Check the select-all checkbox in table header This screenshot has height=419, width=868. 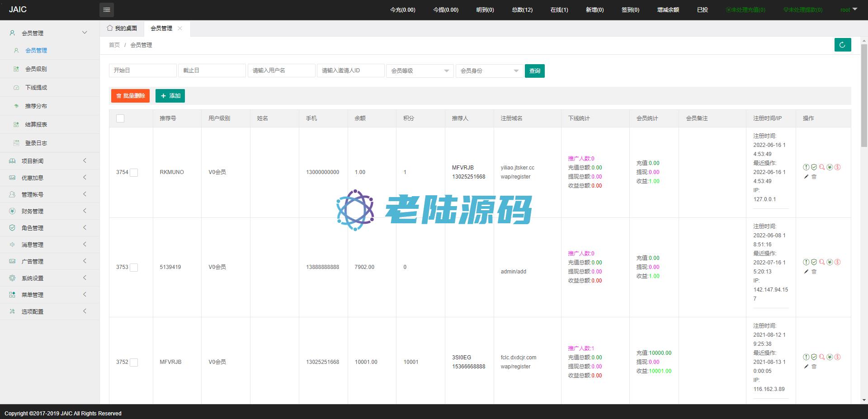pyautogui.click(x=120, y=118)
